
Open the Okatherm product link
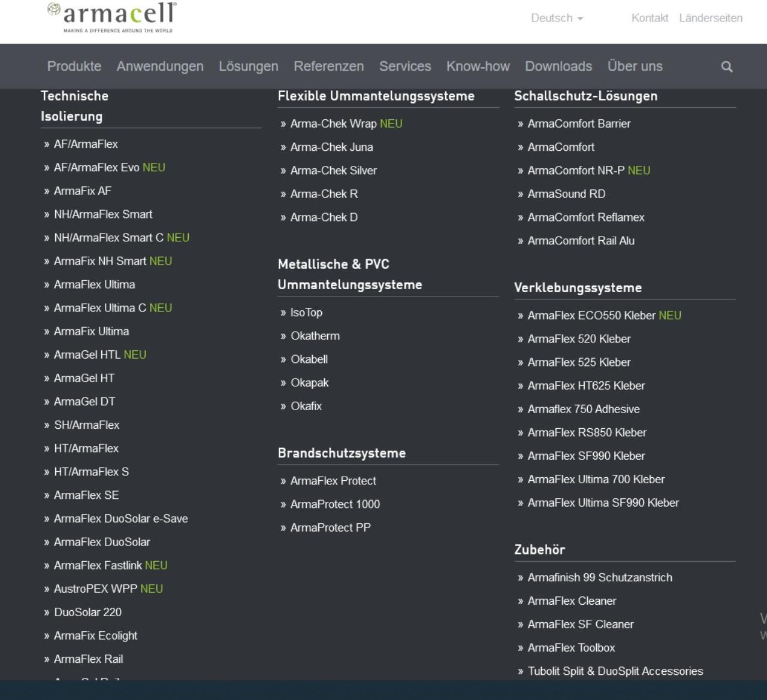point(315,336)
